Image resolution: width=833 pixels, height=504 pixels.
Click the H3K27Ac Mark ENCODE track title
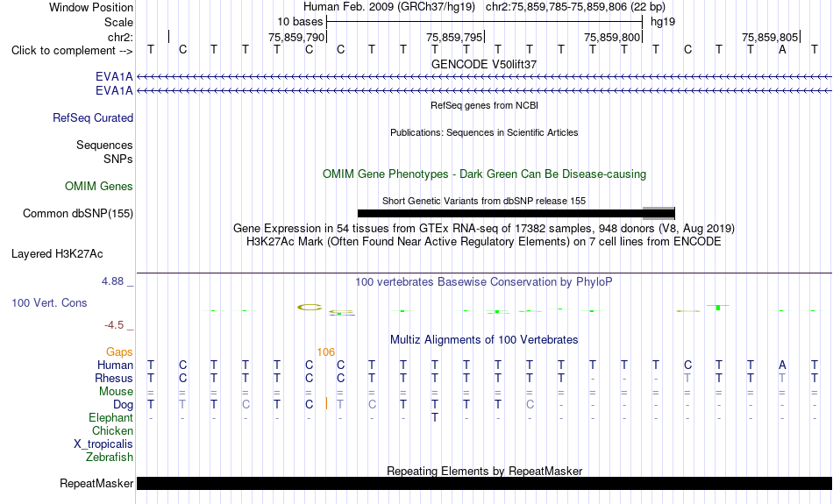click(x=484, y=242)
